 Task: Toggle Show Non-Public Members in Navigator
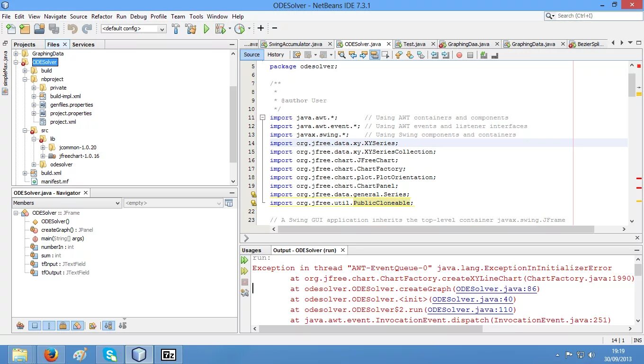click(63, 326)
